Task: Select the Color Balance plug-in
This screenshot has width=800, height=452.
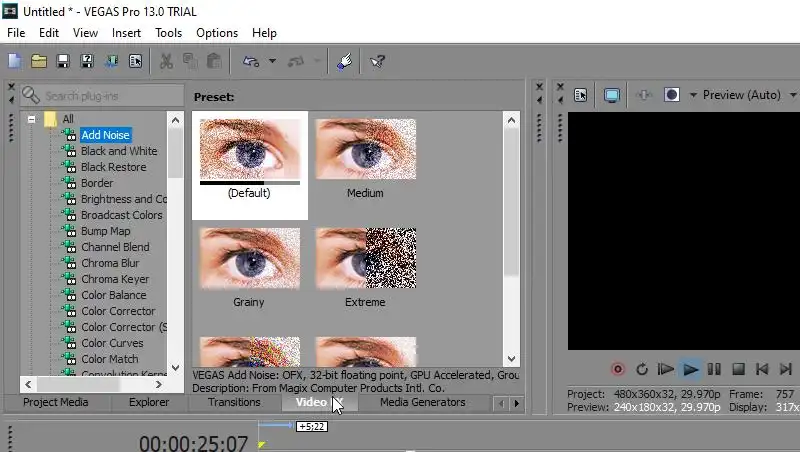Action: point(113,295)
